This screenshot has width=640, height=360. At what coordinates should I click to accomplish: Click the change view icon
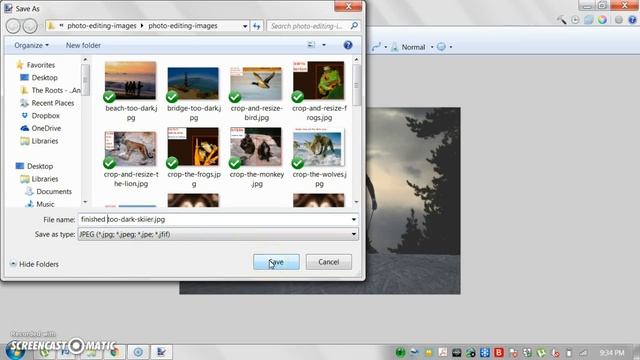click(311, 44)
